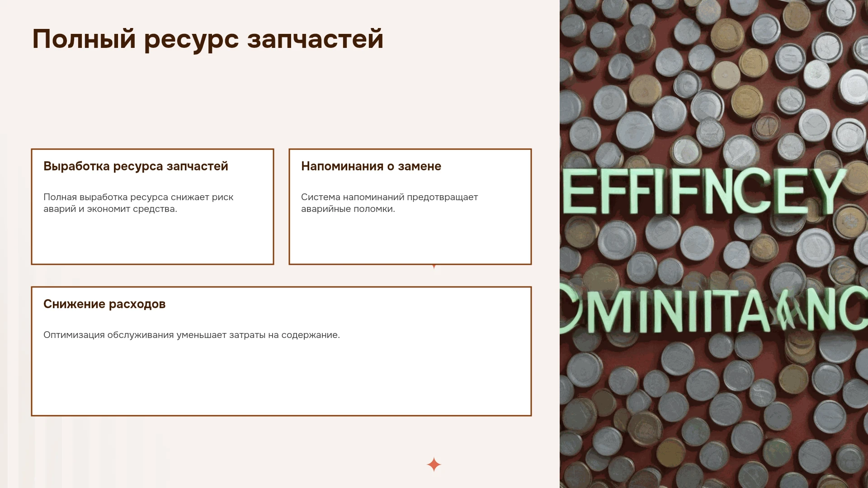868x488 pixels.
Task: Click the green 'MINIITANC' lettering in the image
Action: (714, 310)
